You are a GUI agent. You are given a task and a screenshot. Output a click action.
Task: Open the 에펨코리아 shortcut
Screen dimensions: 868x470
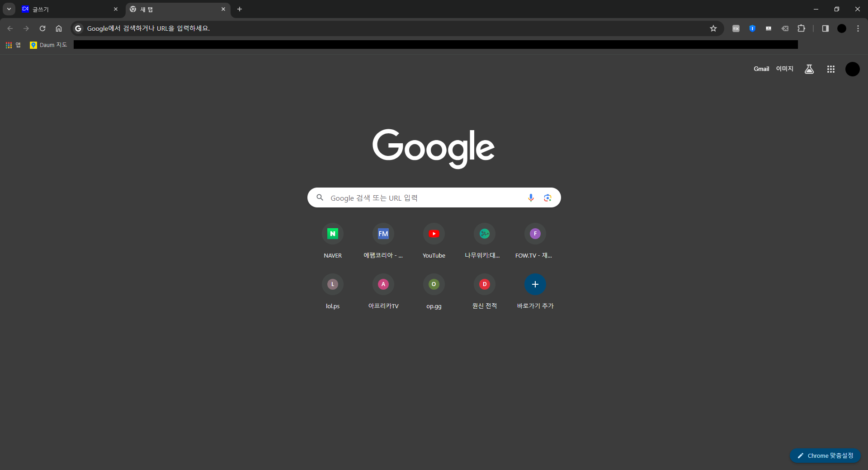[383, 242]
